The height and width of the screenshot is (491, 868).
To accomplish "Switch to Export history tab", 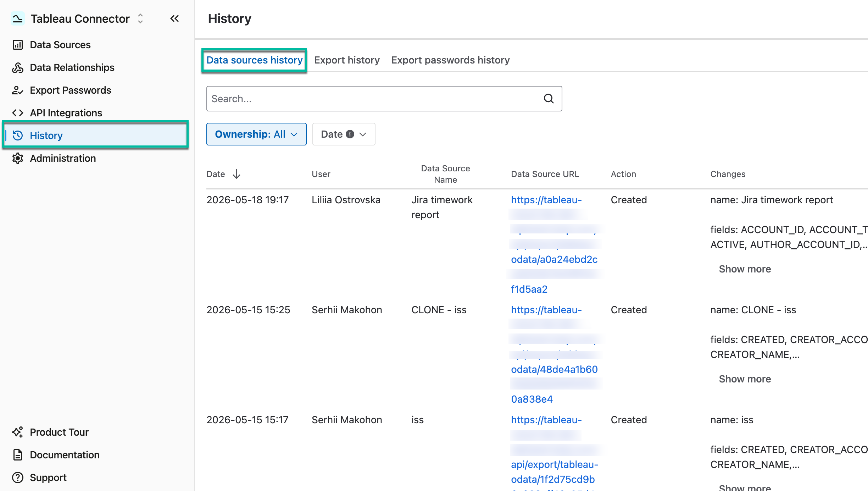I will coord(347,60).
